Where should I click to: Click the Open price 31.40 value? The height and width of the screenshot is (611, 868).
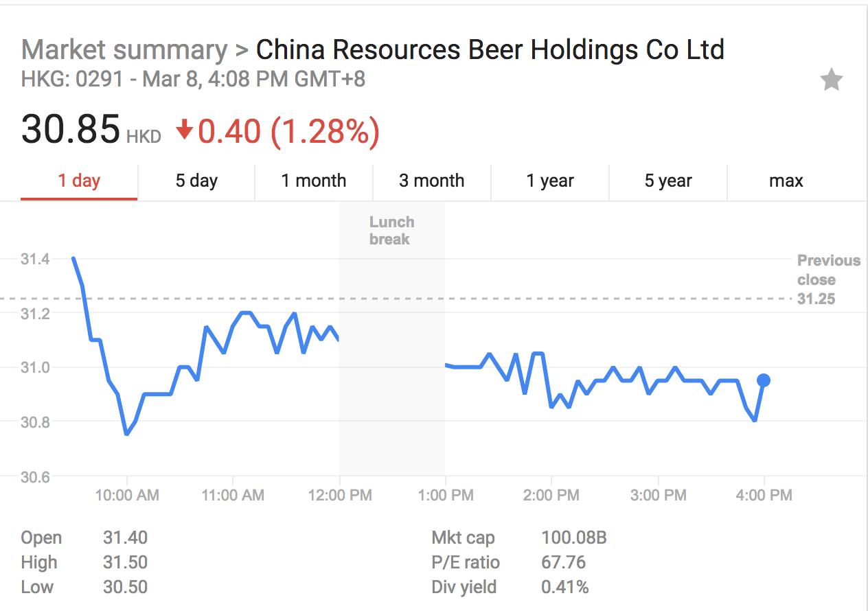125,538
